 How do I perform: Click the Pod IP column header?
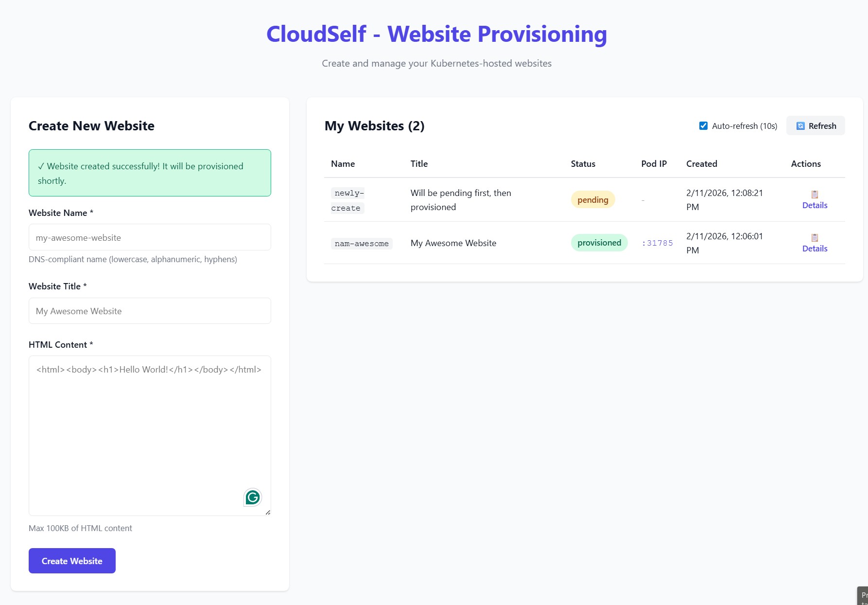click(x=654, y=164)
